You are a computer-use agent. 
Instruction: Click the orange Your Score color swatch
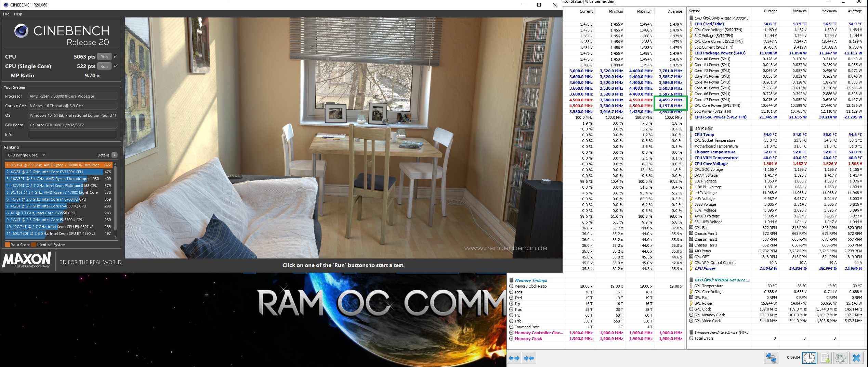tap(8, 245)
